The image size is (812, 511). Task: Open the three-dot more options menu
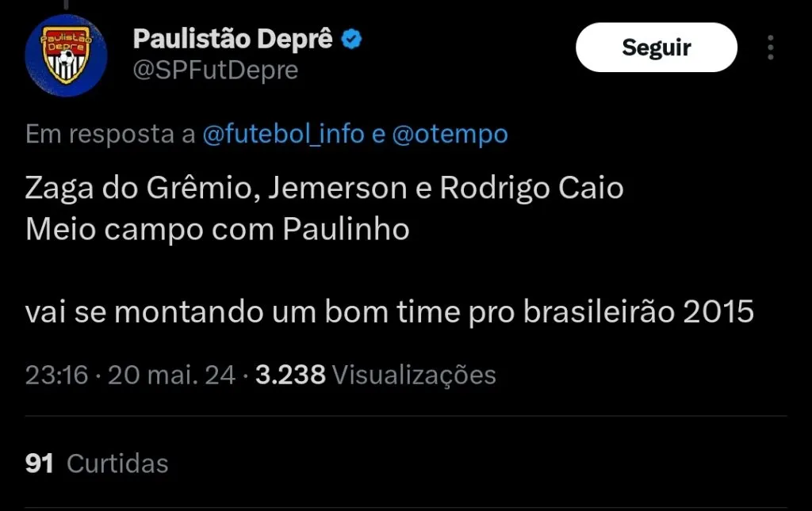coord(770,48)
